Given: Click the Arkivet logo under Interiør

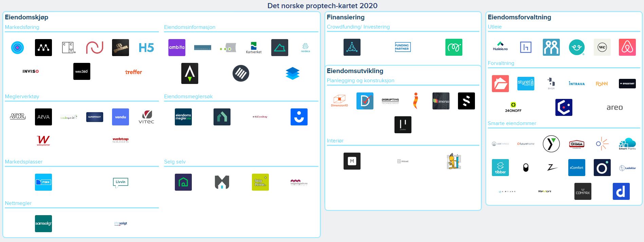Looking at the screenshot, I should point(403,161).
